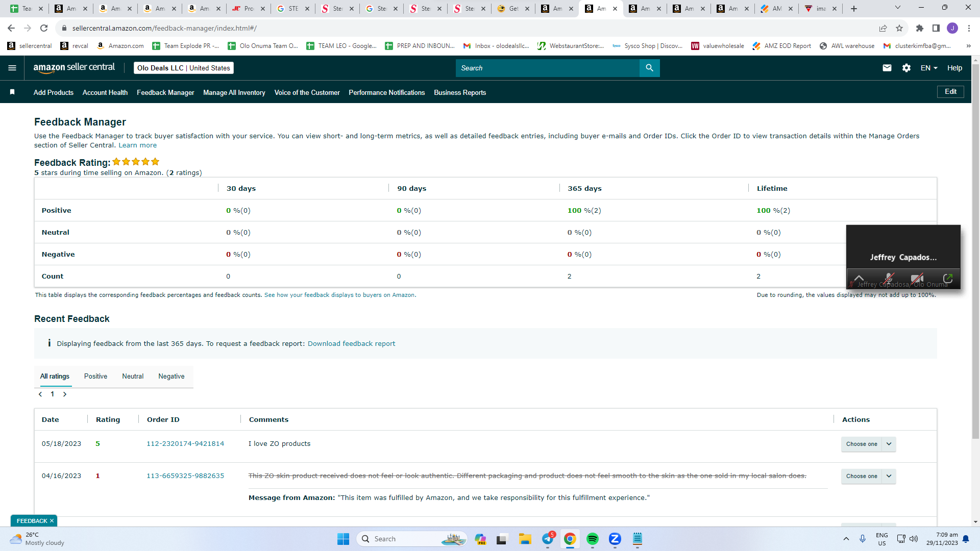Open the weather widget in taskbar
This screenshot has width=980, height=551.
point(37,539)
